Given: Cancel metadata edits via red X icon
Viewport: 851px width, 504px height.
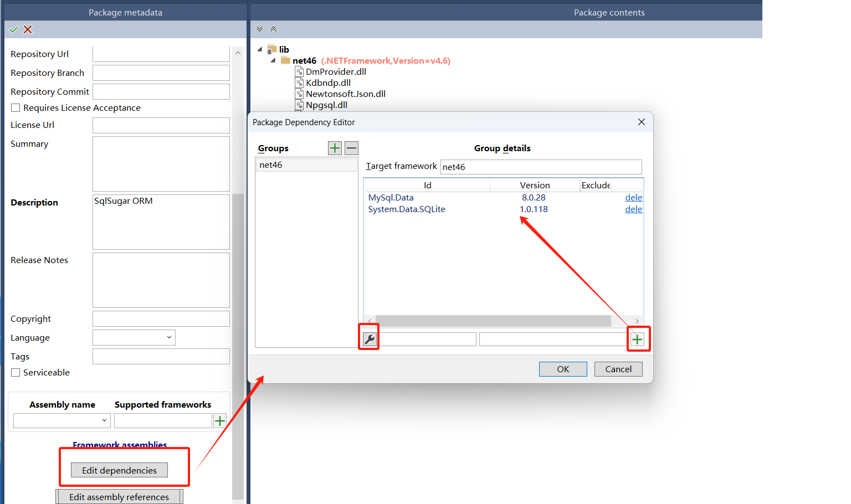Looking at the screenshot, I should coord(27,29).
